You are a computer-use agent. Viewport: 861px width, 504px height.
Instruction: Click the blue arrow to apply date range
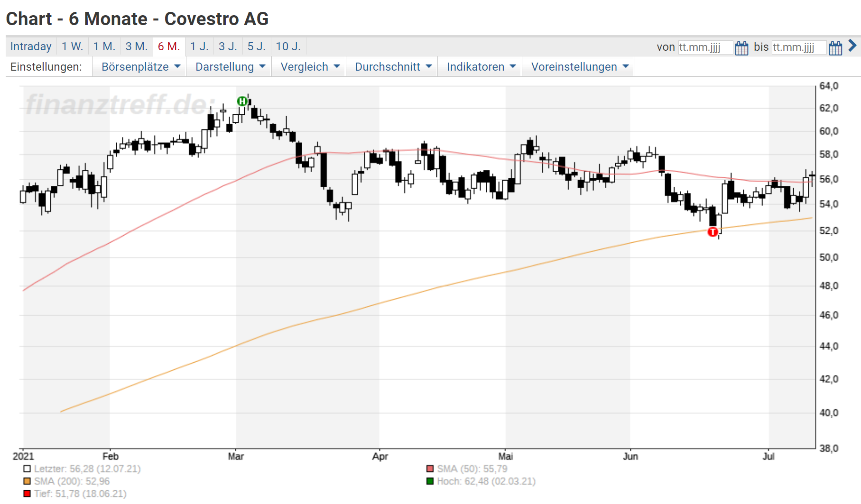tap(852, 46)
